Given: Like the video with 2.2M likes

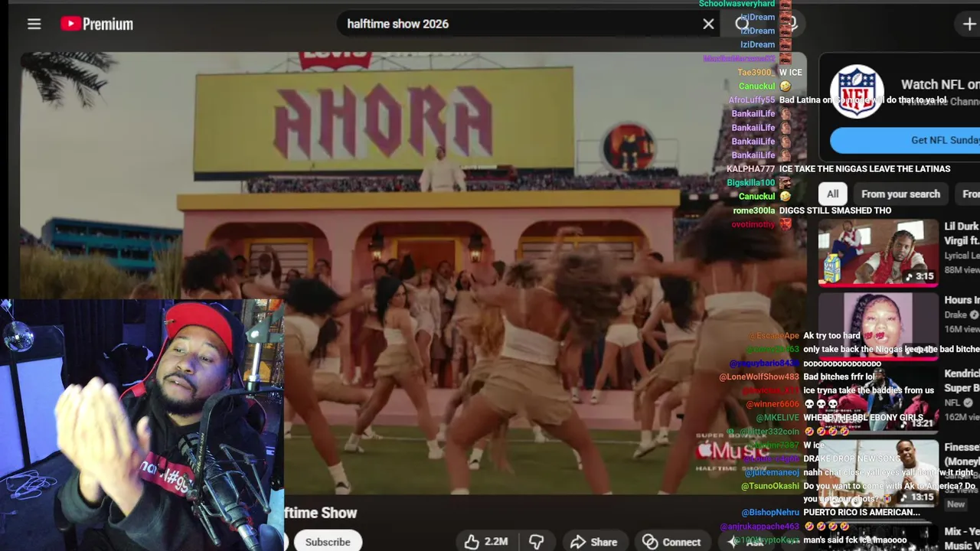Looking at the screenshot, I should click(486, 542).
